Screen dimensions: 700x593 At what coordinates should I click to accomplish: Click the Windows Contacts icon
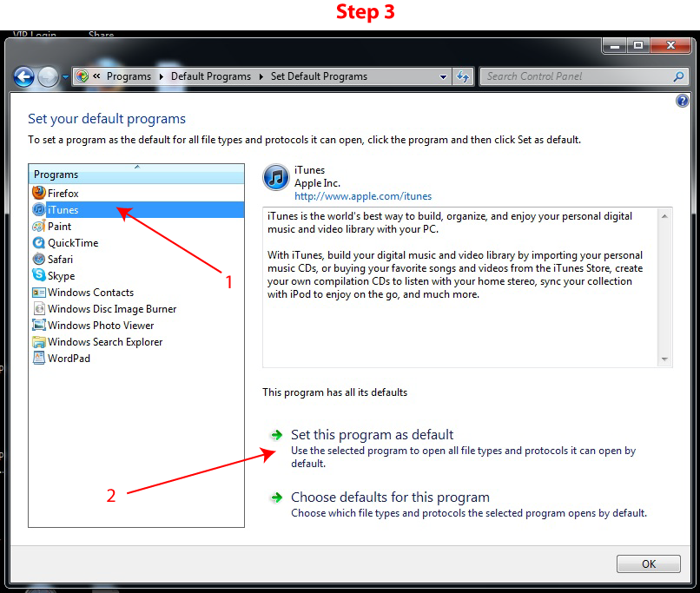pos(39,293)
